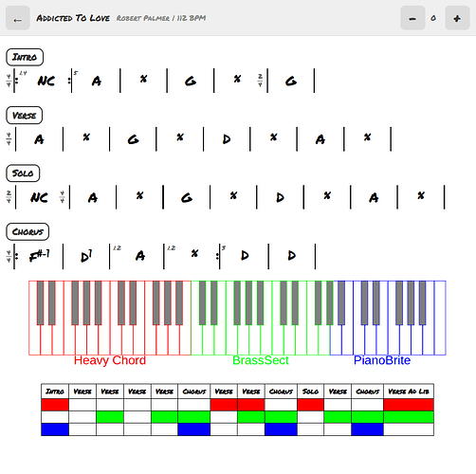The width and height of the screenshot is (476, 474).
Task: Click the red cell under Intro column
Action: point(55,405)
